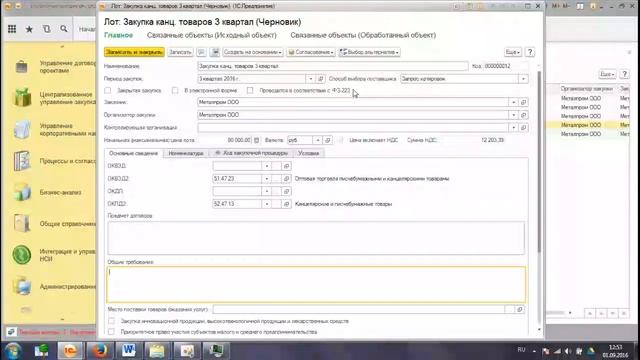This screenshot has width=640, height=360.
Task: Expand Заказчик dropdown arrow
Action: coord(513,102)
